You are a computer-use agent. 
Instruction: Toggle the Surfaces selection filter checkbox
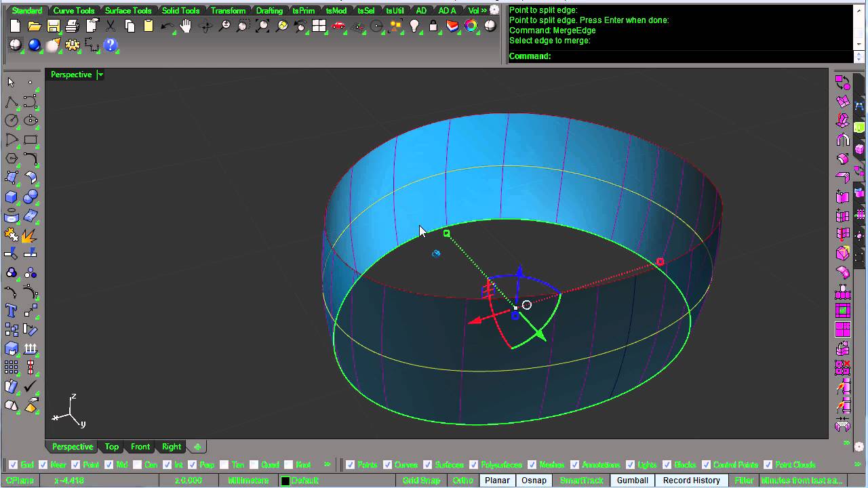428,465
